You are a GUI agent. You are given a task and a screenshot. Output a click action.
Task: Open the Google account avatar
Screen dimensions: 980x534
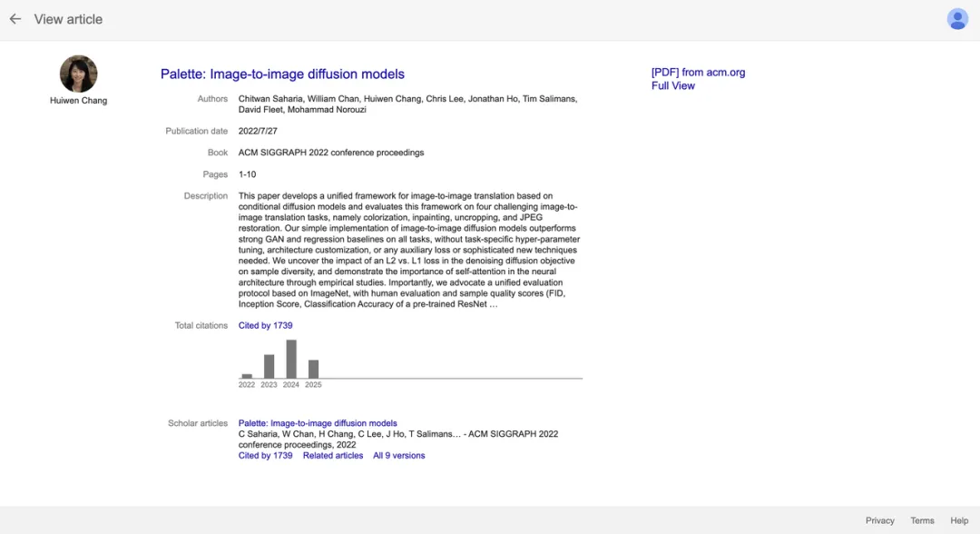point(957,19)
